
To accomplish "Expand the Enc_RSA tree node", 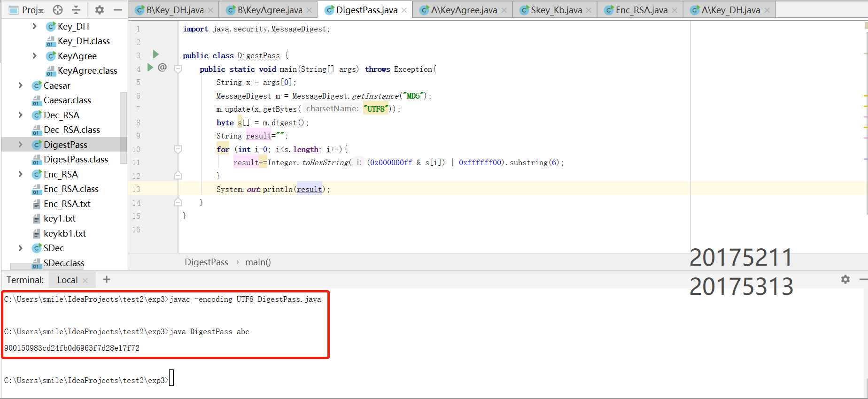I will click(20, 174).
